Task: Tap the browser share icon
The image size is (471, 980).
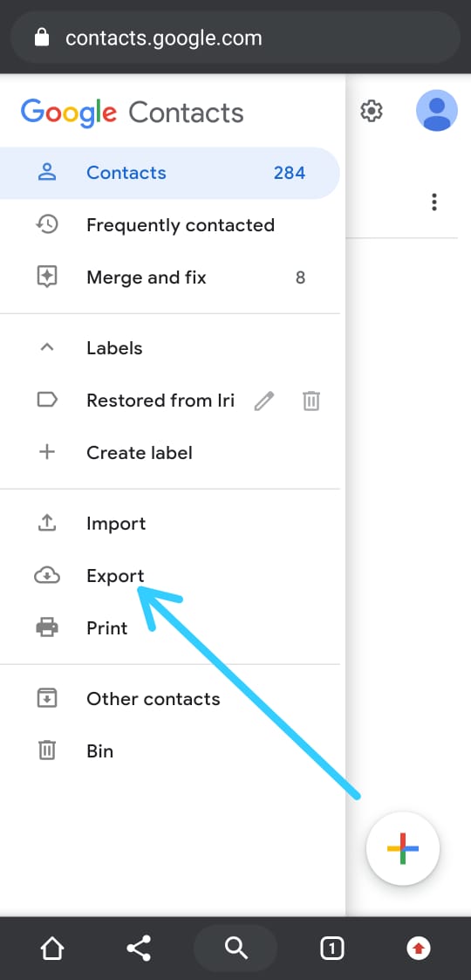Action: [x=139, y=949]
